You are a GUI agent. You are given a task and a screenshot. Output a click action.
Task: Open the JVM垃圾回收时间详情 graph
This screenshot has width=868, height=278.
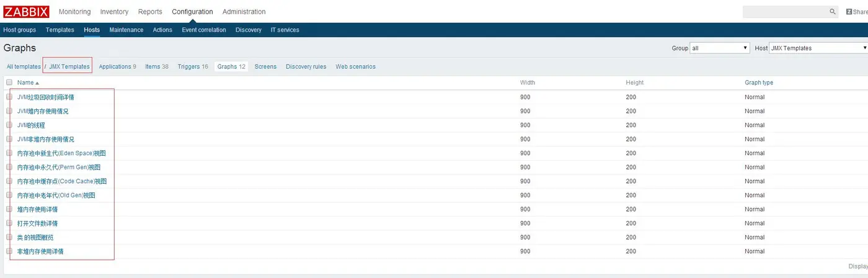pyautogui.click(x=46, y=97)
